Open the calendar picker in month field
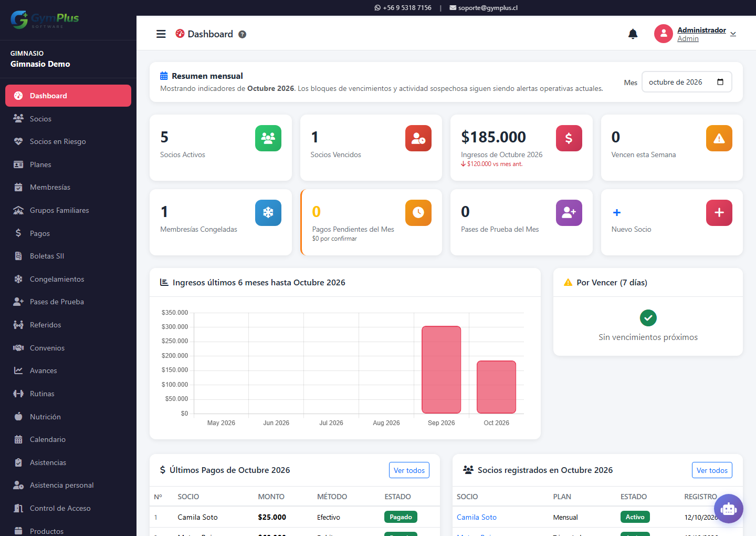Screen dimensions: 756x536 [720, 82]
